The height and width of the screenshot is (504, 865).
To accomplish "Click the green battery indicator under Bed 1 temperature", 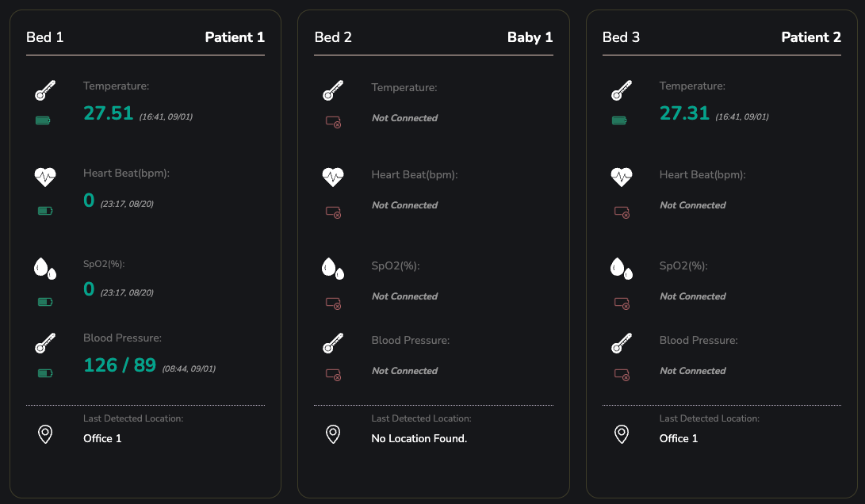I will (x=44, y=120).
